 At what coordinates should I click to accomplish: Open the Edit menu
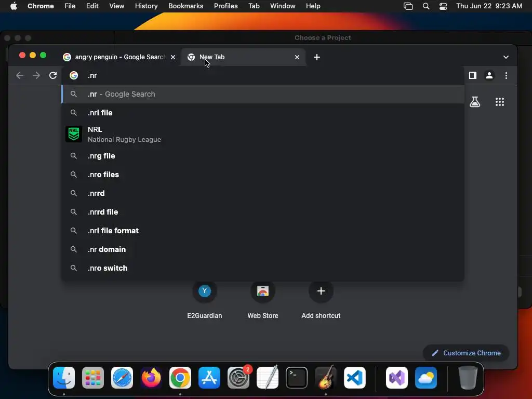[x=92, y=6]
